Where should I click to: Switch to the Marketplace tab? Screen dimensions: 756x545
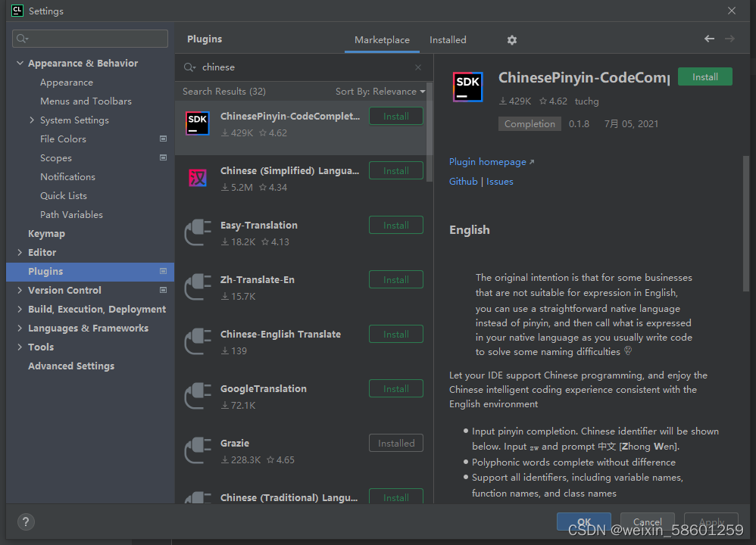382,40
